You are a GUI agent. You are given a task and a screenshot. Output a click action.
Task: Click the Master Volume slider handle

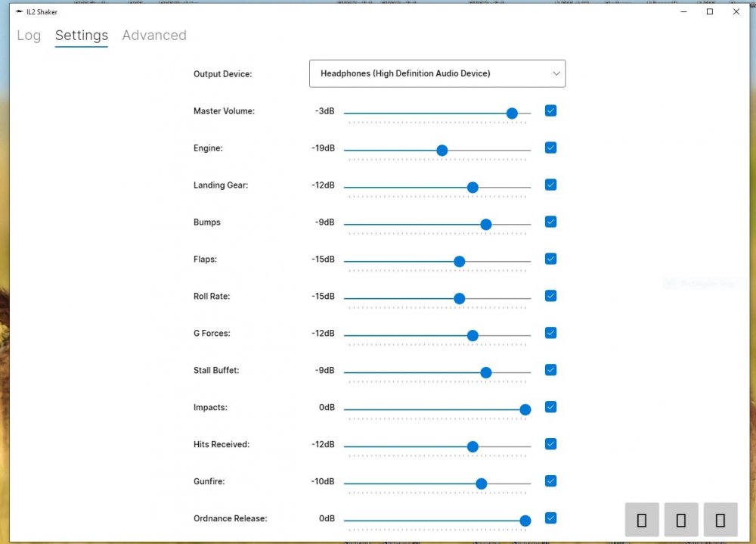click(512, 113)
